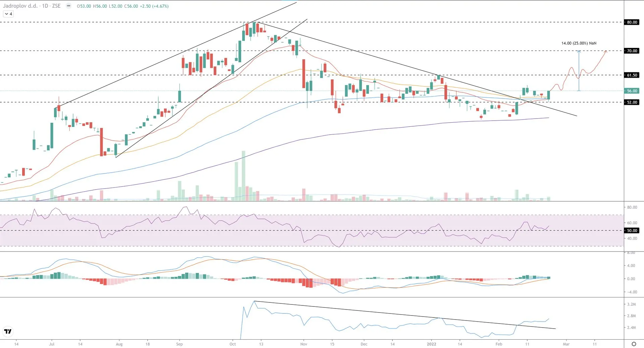Click the 3.2M label on OBV scale

pyautogui.click(x=631, y=304)
